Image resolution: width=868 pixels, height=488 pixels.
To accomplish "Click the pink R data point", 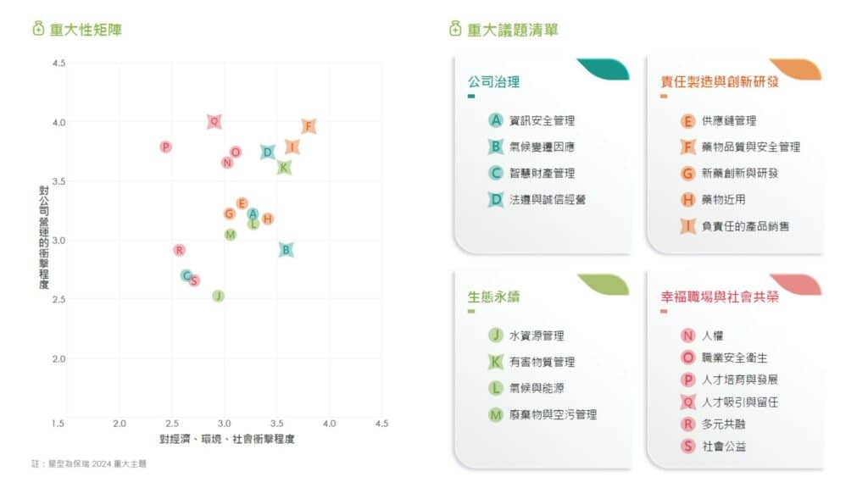I will (x=179, y=250).
